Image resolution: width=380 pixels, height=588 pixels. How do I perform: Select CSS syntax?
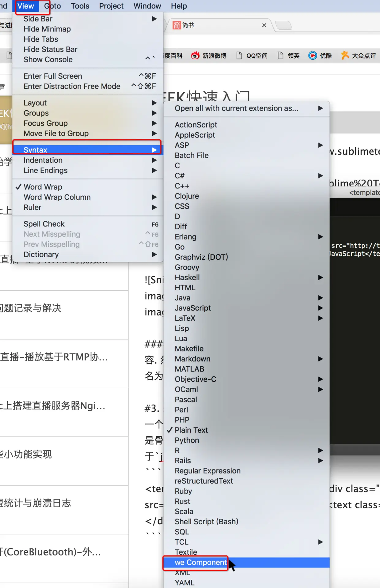pyautogui.click(x=247, y=206)
